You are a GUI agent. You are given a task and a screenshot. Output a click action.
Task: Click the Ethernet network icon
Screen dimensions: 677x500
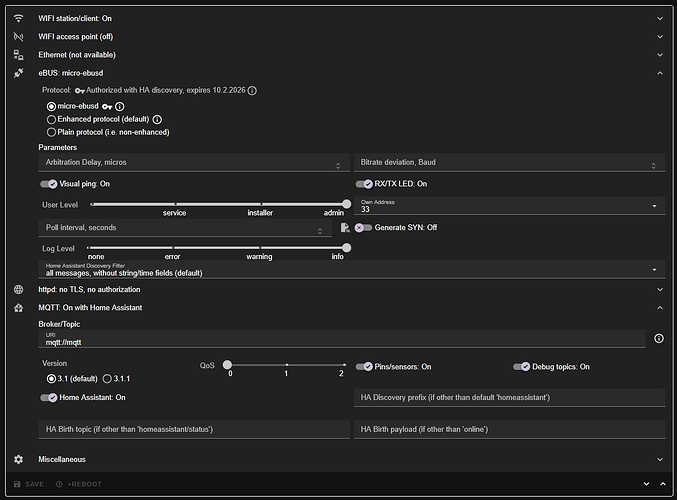pos(18,54)
